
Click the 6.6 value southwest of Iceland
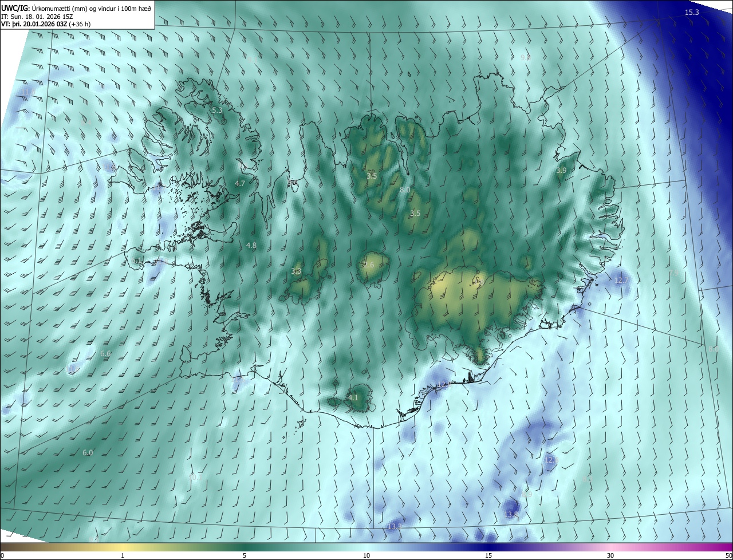tap(105, 354)
